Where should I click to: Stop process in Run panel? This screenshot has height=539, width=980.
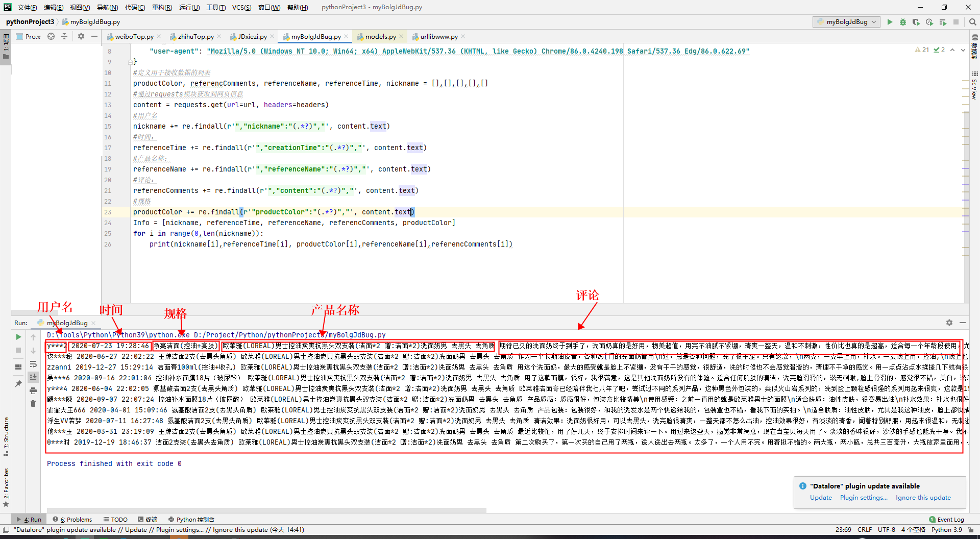click(18, 350)
